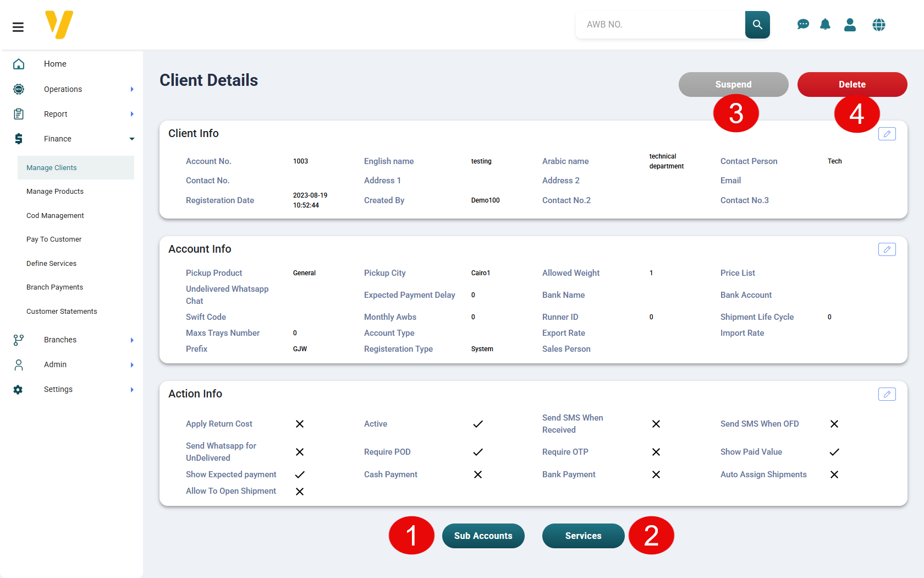Collapse the Finance menu section
Viewport: 924px width, 578px height.
(x=132, y=139)
